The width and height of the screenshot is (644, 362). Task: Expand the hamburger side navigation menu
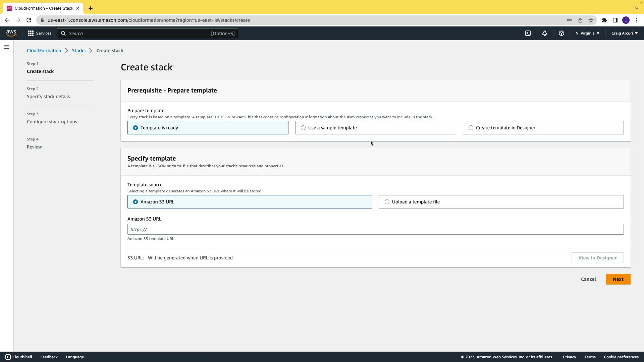[x=7, y=47]
